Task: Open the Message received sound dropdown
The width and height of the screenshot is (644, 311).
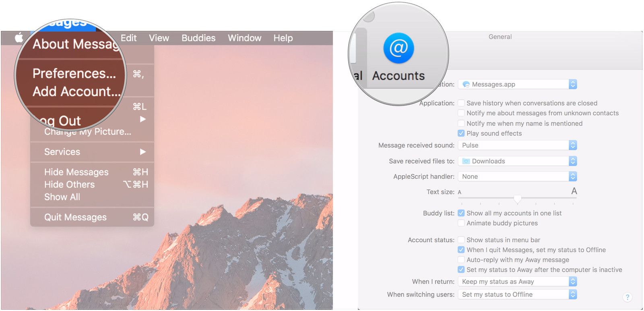Action: click(x=517, y=145)
